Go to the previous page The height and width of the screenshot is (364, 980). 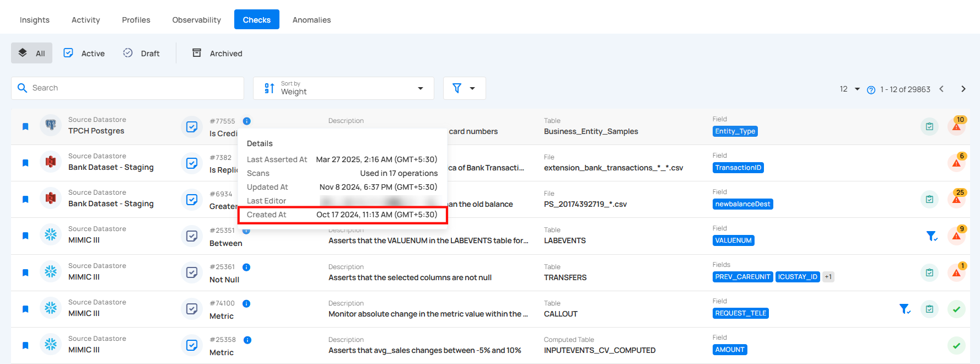(x=941, y=89)
